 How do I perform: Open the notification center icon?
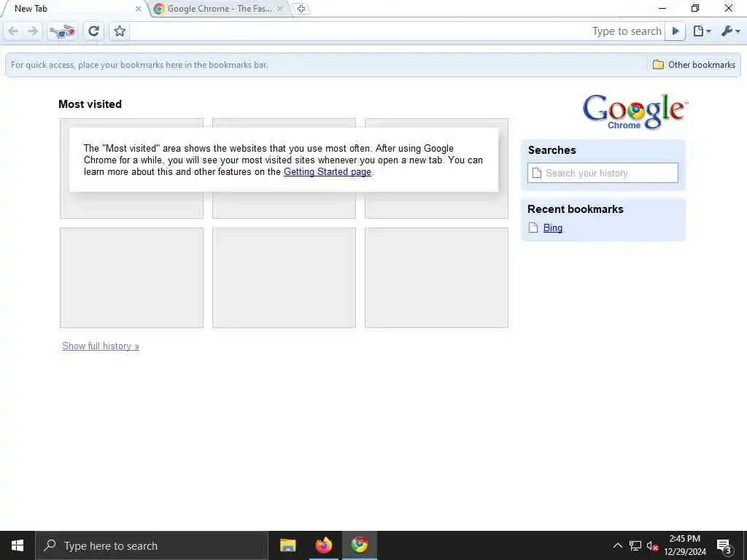[x=724, y=545]
